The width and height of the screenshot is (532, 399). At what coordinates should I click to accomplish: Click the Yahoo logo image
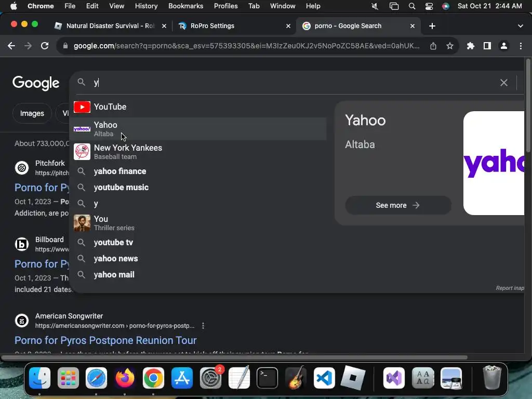494,163
